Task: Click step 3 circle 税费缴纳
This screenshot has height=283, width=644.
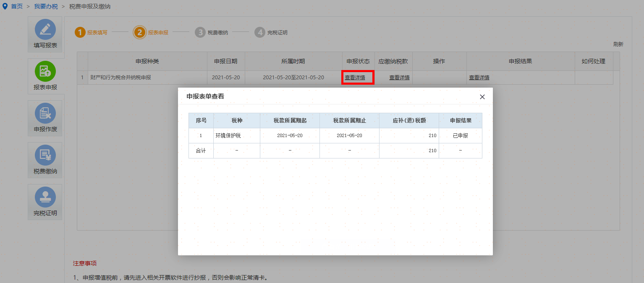Action: [200, 32]
